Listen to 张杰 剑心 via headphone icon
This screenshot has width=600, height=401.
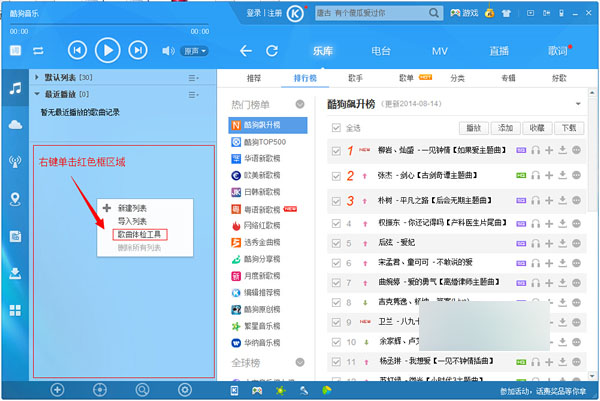tap(536, 175)
